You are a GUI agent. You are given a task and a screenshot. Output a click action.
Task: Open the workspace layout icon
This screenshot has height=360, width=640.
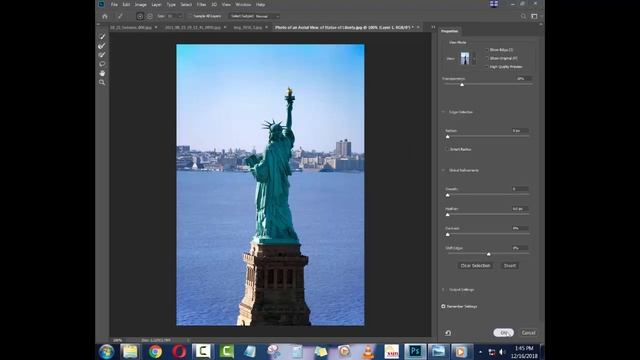[x=534, y=16]
